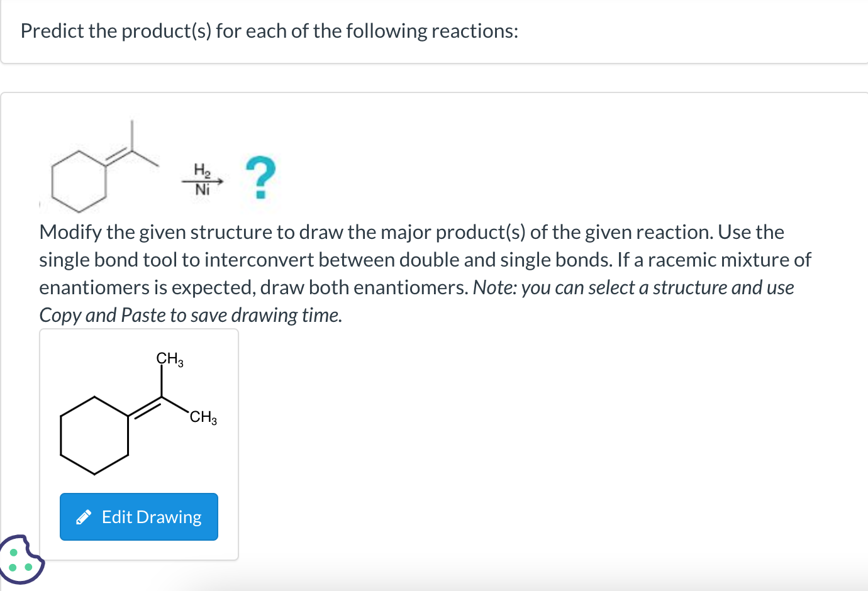Screen dimensions: 868x591
Task: Open the cookie preferences icon
Action: click(x=21, y=559)
